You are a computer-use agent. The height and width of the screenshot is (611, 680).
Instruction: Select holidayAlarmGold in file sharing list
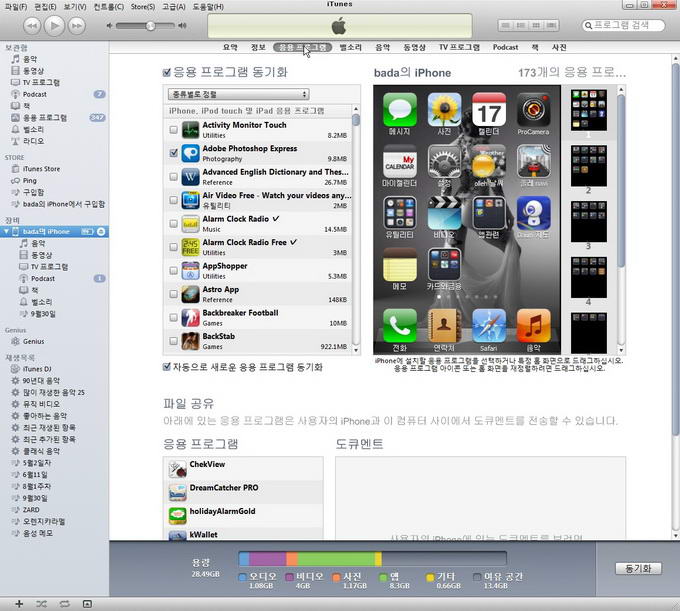click(x=243, y=515)
